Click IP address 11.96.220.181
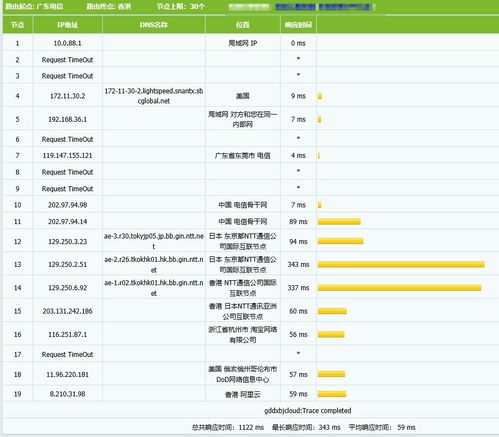499x437 pixels. [x=67, y=375]
